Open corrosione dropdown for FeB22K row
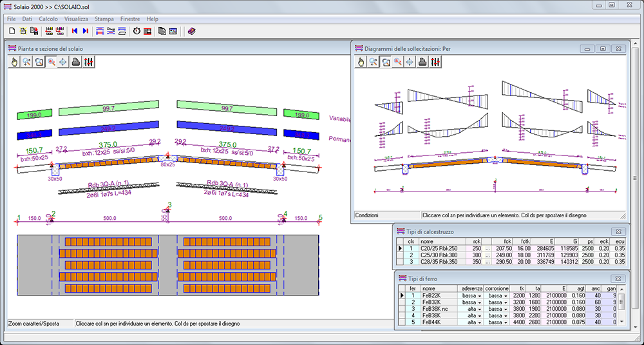Viewport: 644px width, 345px height. click(506, 295)
